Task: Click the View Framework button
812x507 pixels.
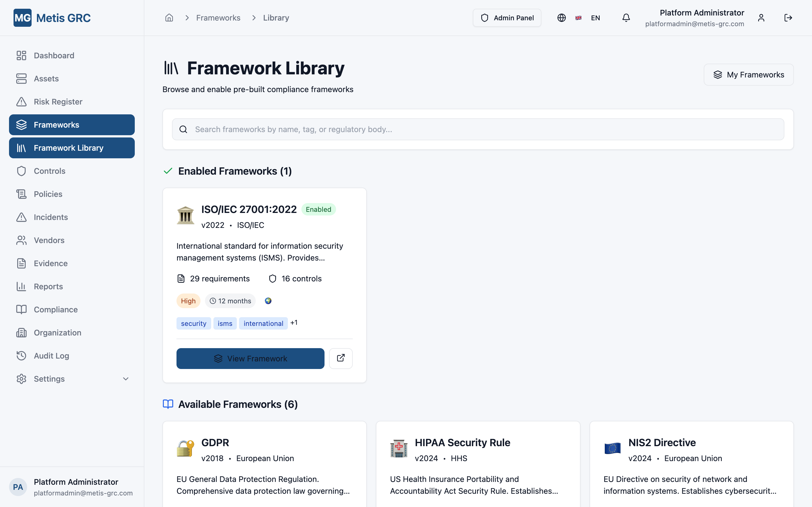Action: [x=250, y=358]
